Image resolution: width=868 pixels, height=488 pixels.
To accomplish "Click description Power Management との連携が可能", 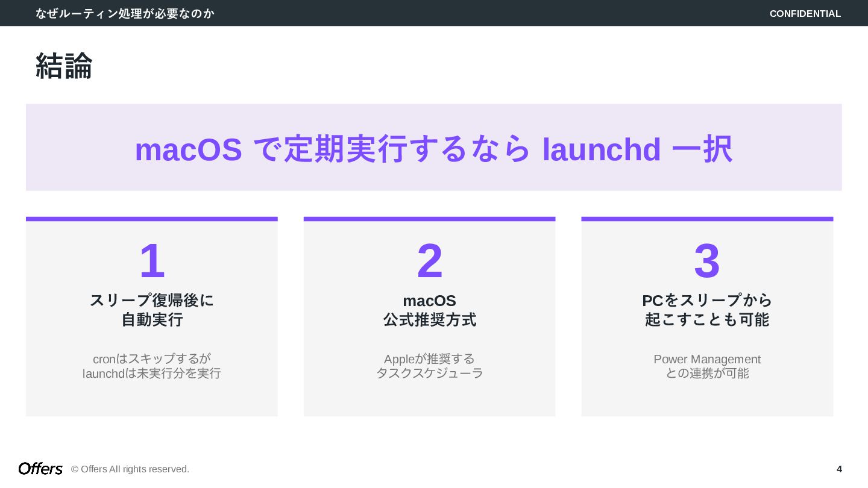I will point(707,366).
